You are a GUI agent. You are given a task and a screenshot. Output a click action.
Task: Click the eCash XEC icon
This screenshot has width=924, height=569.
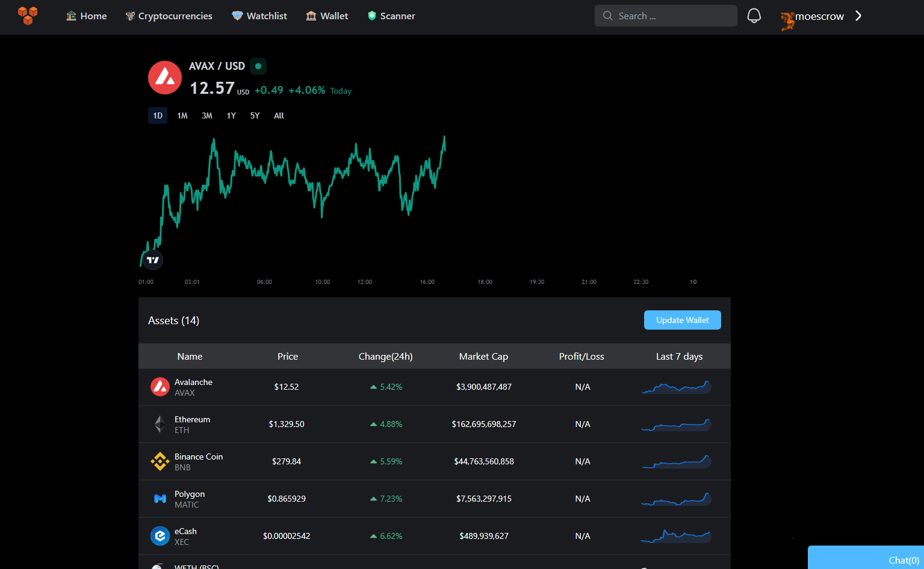click(160, 536)
